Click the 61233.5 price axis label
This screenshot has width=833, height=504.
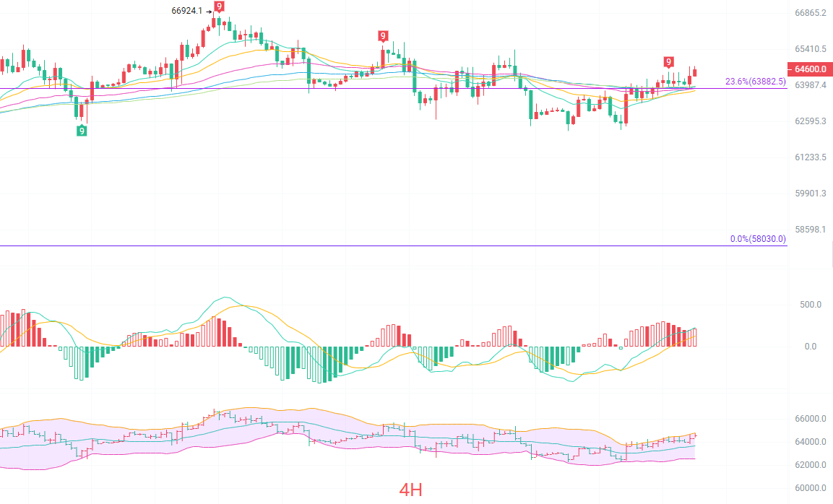[x=810, y=157]
